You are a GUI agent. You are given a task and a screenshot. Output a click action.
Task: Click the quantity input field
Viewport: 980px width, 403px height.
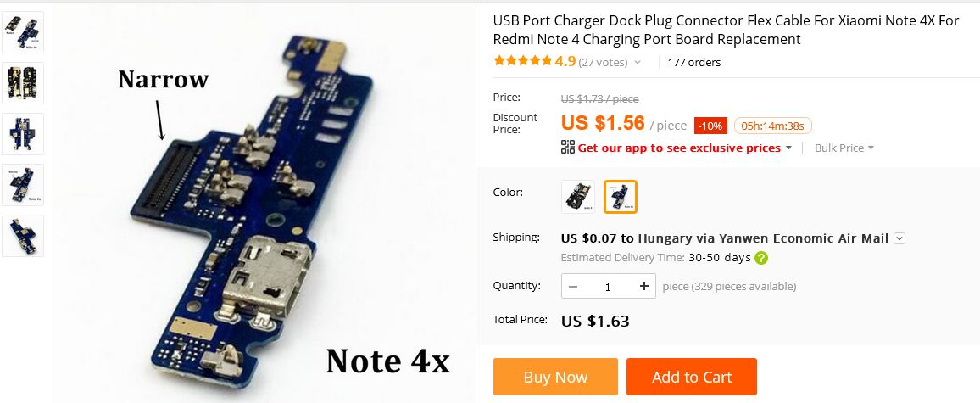click(x=608, y=286)
